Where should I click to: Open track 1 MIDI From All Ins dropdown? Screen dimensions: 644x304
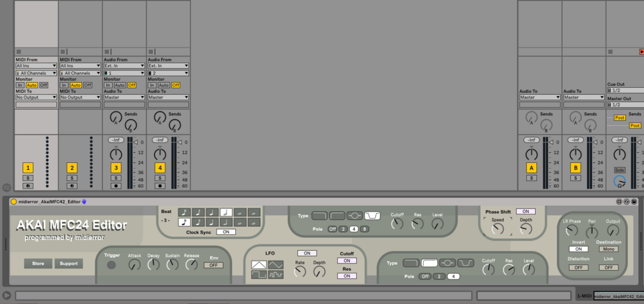36,65
